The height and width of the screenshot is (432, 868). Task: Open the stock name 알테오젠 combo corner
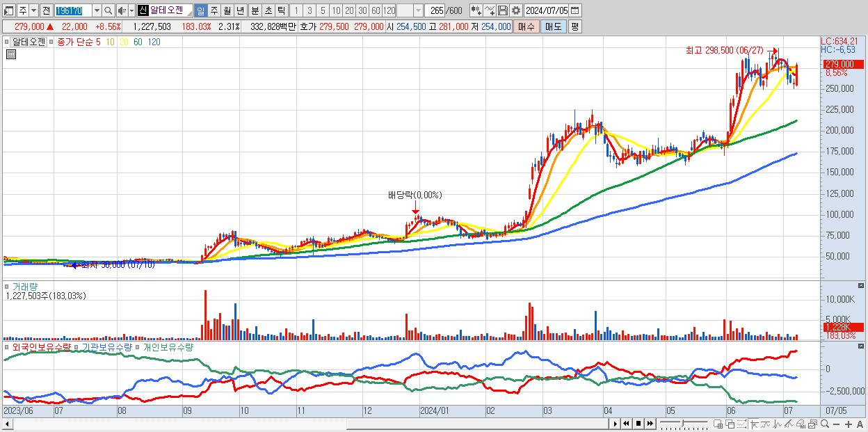188,14
